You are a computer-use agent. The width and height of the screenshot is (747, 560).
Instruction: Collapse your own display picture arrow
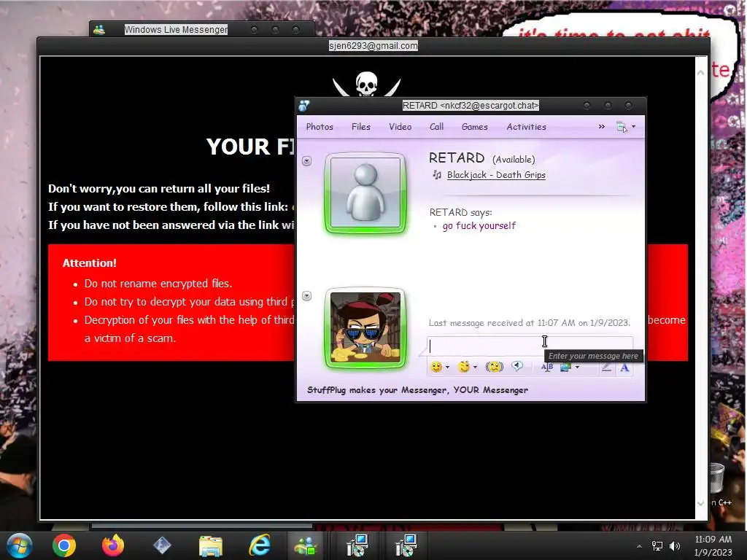click(x=307, y=296)
